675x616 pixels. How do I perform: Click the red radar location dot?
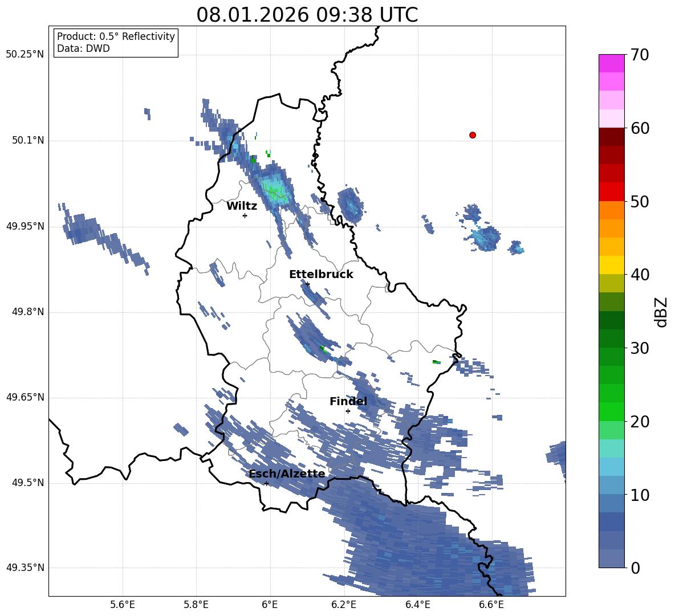pyautogui.click(x=472, y=135)
